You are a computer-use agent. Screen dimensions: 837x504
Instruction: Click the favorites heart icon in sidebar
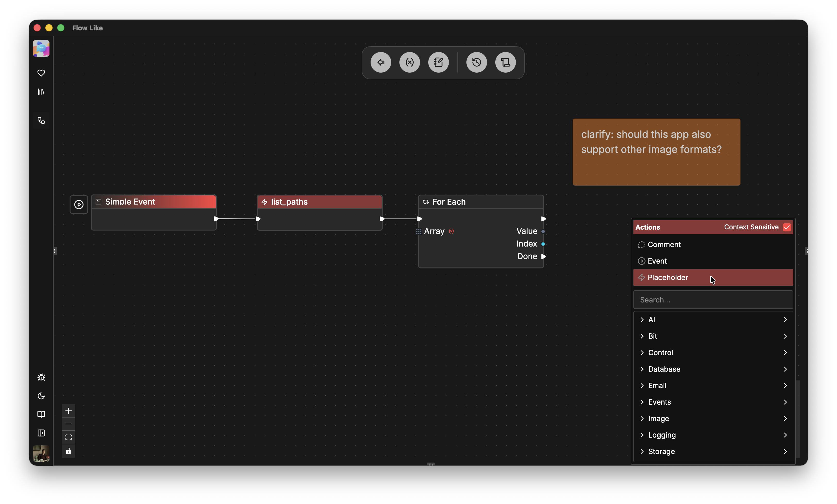coord(41,73)
